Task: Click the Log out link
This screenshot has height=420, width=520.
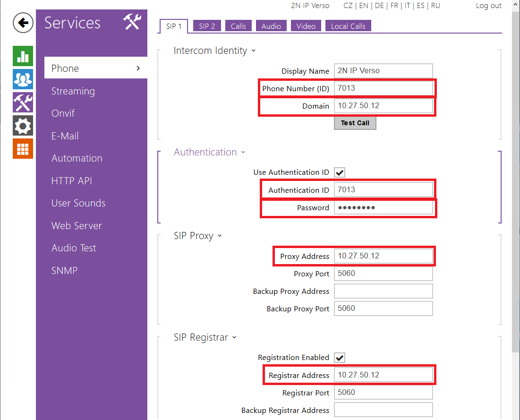Action: pyautogui.click(x=488, y=6)
